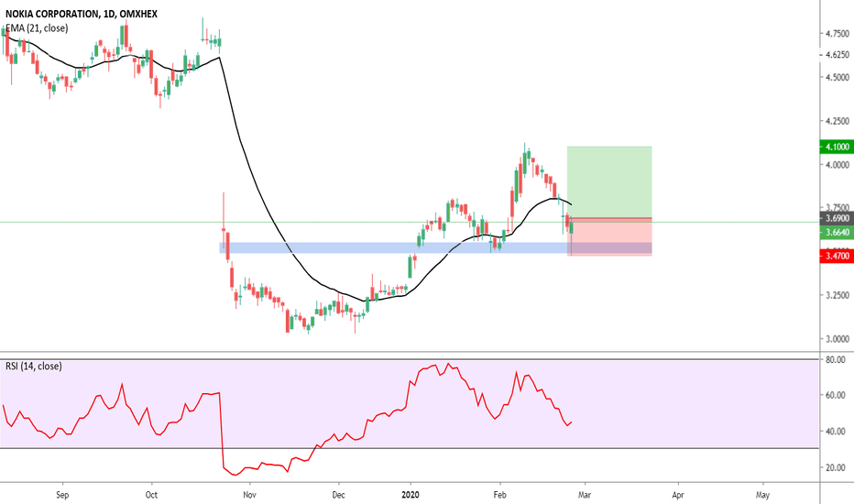Click the RSI 80.00 axis label
The width and height of the screenshot is (854, 504).
point(836,359)
